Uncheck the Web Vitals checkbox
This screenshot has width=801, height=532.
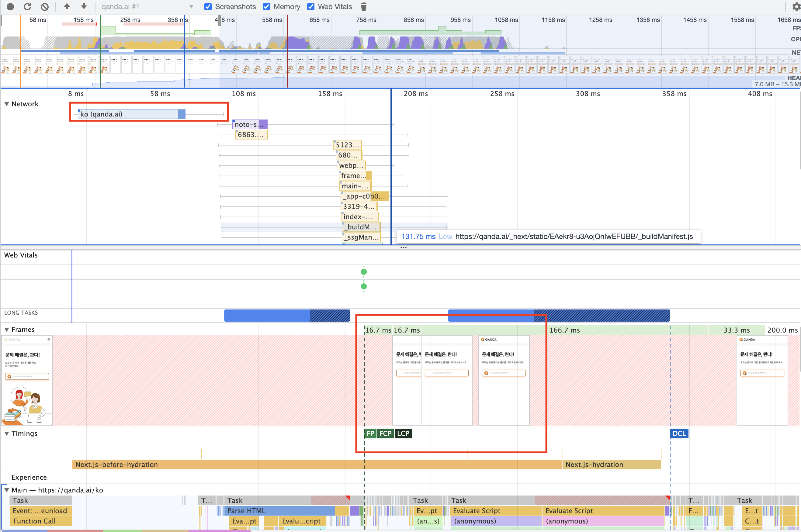(x=310, y=6)
